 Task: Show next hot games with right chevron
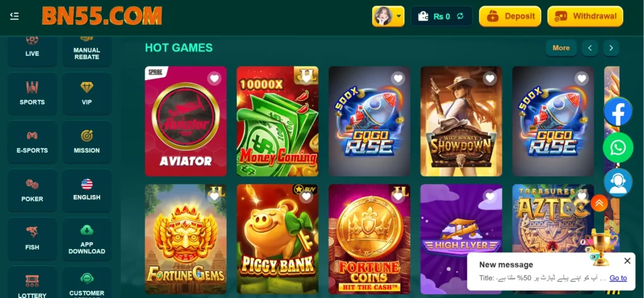611,48
